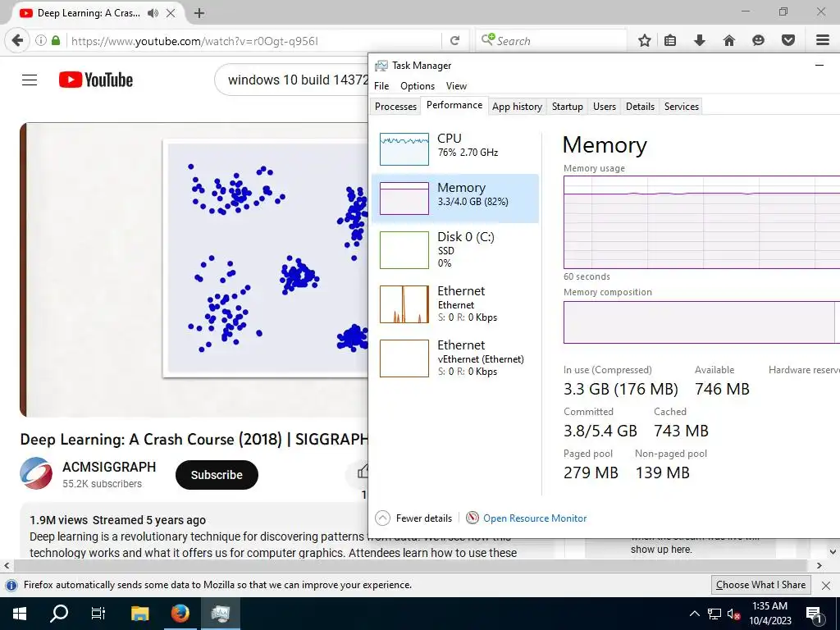
Task: Click the horizontal scrollbar left arrow
Action: pyautogui.click(x=7, y=565)
